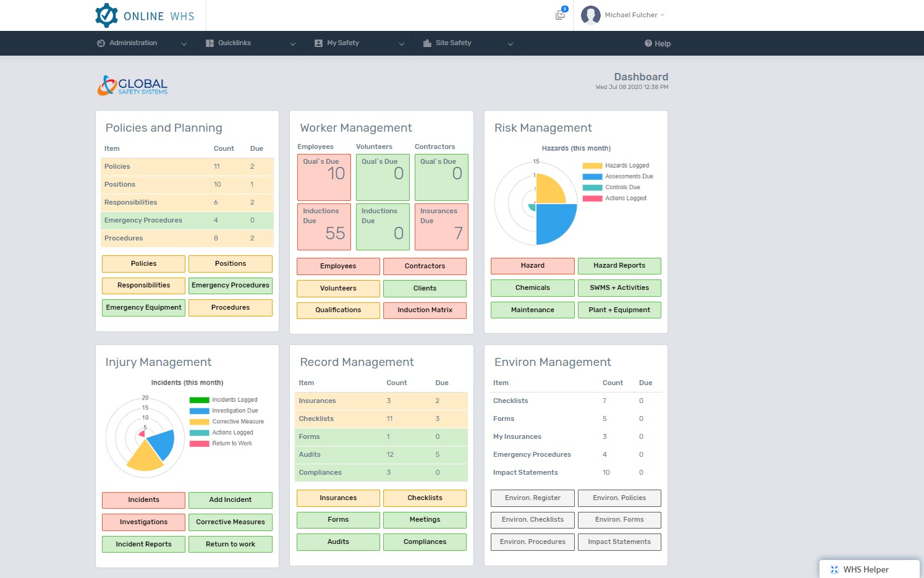Click the Site Safety building icon
Image resolution: width=924 pixels, height=578 pixels.
pyautogui.click(x=427, y=43)
